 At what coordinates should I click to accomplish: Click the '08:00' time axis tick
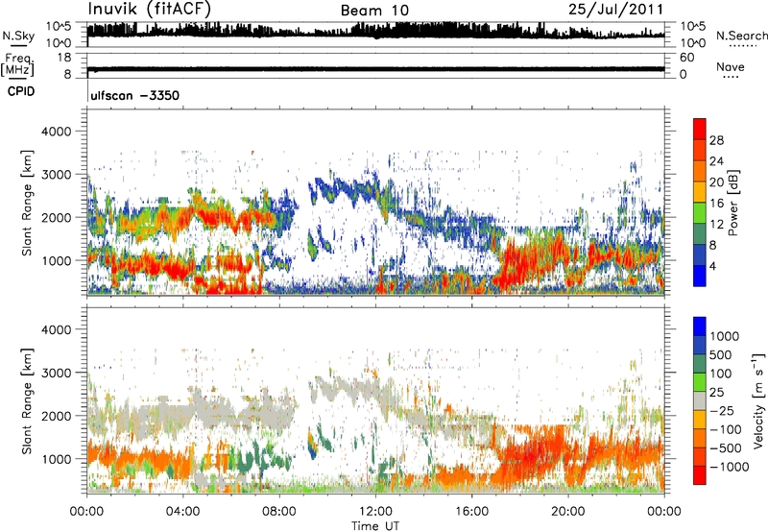pyautogui.click(x=279, y=512)
